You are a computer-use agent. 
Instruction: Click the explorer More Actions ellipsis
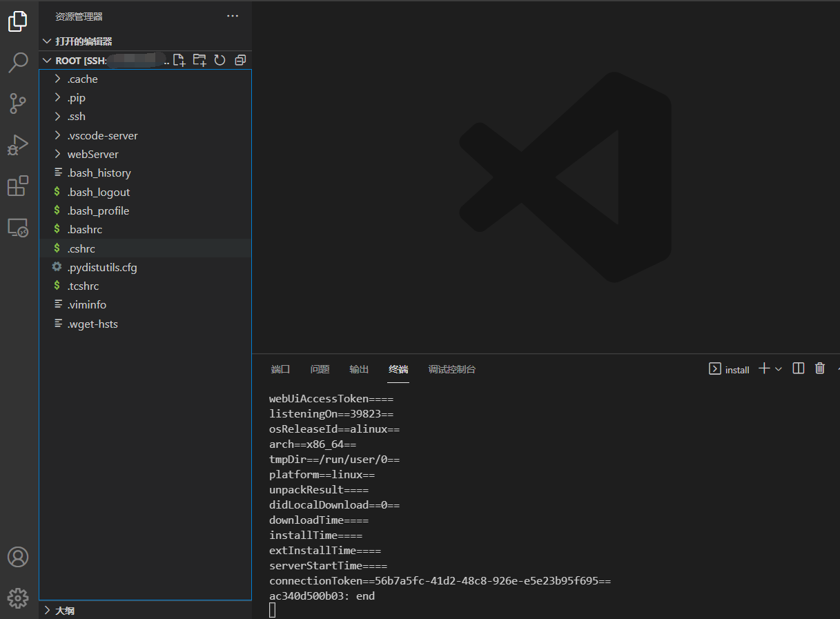233,16
